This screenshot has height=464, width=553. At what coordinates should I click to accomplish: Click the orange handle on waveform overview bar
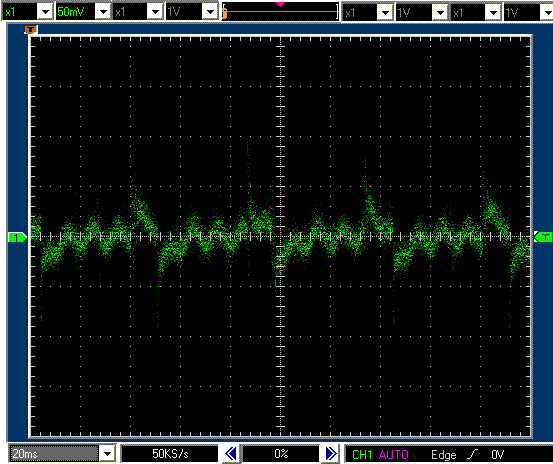[225, 13]
